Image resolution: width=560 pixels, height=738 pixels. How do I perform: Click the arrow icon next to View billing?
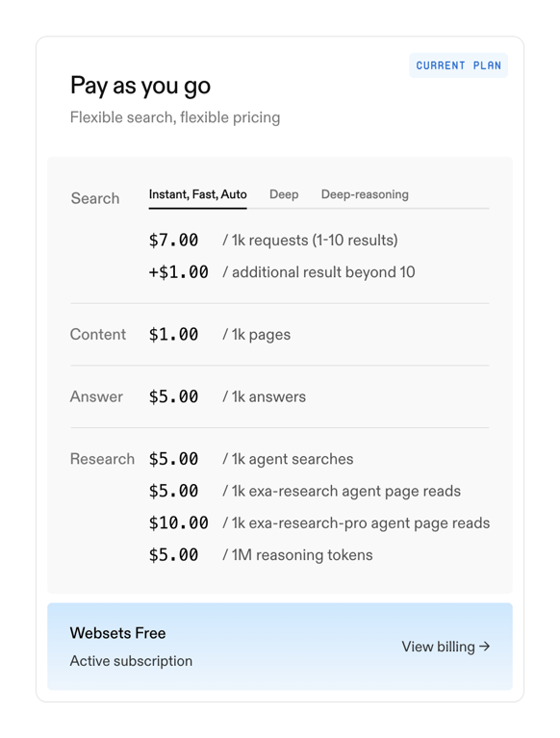coord(484,647)
